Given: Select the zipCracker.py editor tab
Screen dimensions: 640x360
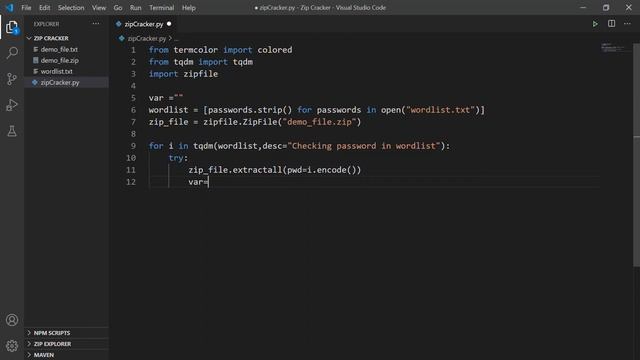Looking at the screenshot, I should (x=144, y=24).
